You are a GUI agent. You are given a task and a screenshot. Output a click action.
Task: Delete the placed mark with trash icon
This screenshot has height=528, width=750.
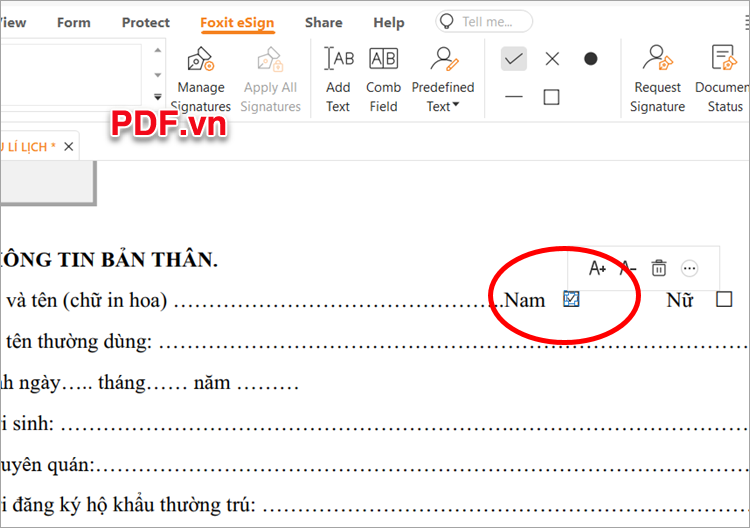pos(658,268)
